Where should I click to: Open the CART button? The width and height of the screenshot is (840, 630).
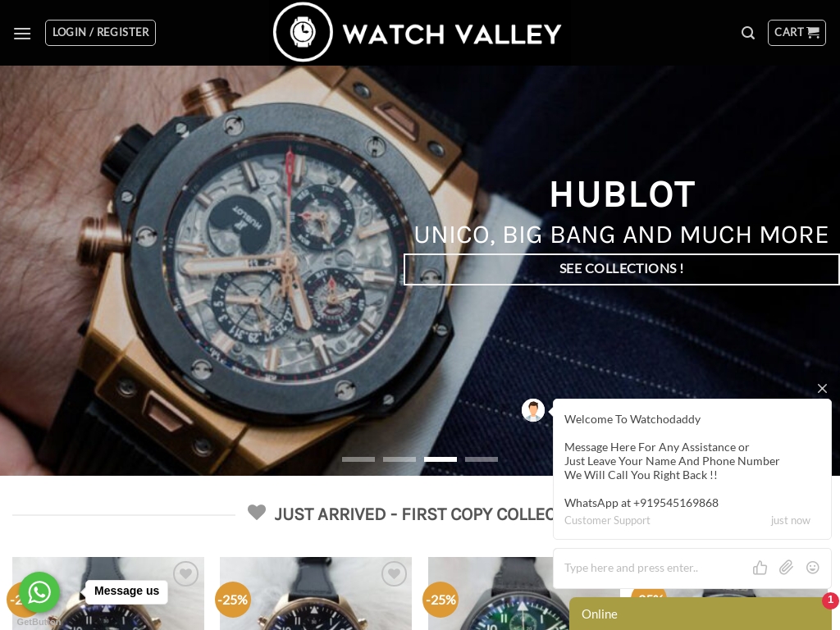click(x=797, y=33)
